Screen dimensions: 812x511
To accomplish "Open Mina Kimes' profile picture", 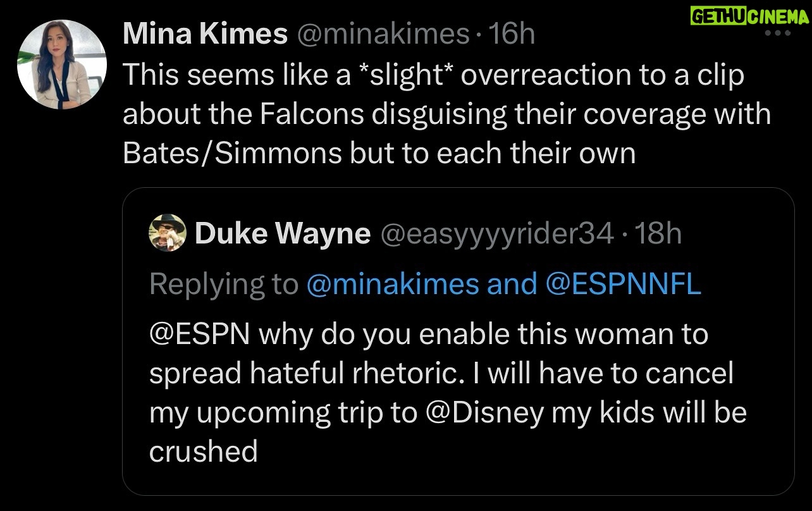I will (x=61, y=65).
